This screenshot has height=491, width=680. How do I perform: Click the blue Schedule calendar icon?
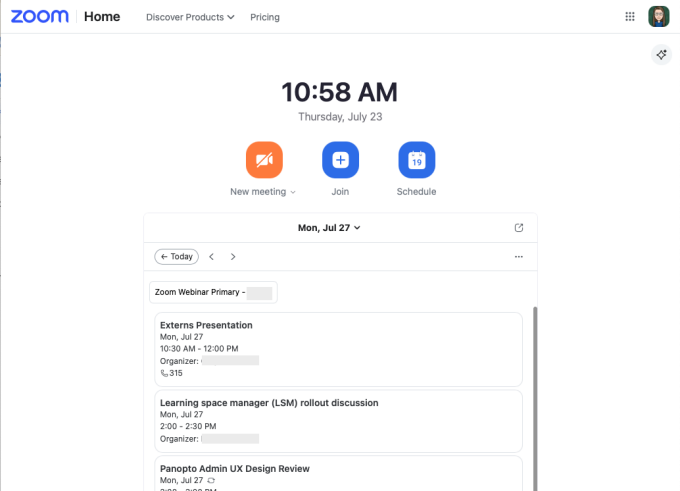tap(417, 160)
